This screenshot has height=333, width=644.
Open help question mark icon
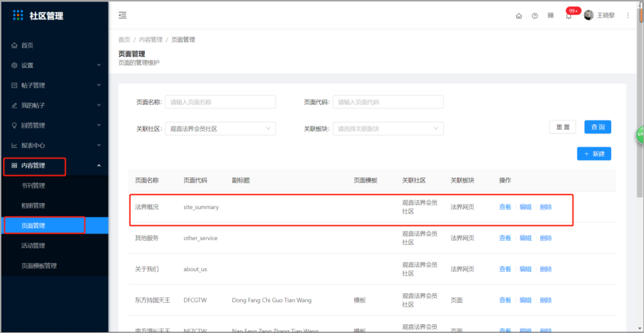pyautogui.click(x=535, y=16)
